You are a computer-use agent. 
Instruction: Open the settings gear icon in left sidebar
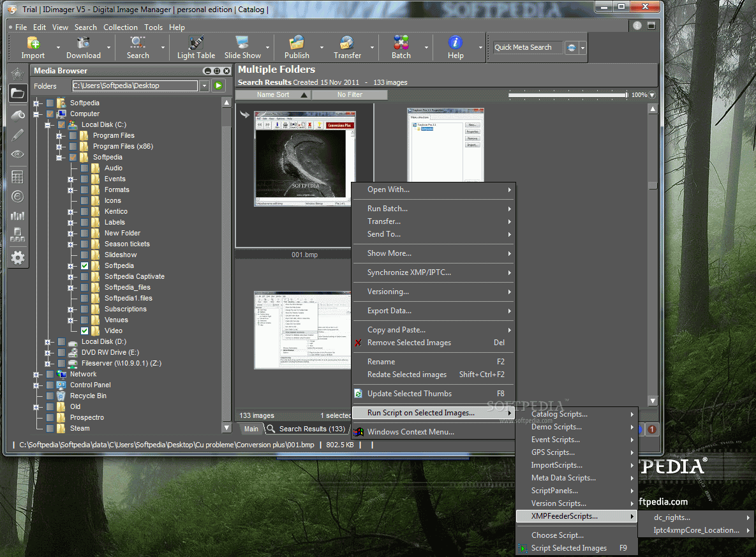tap(18, 258)
